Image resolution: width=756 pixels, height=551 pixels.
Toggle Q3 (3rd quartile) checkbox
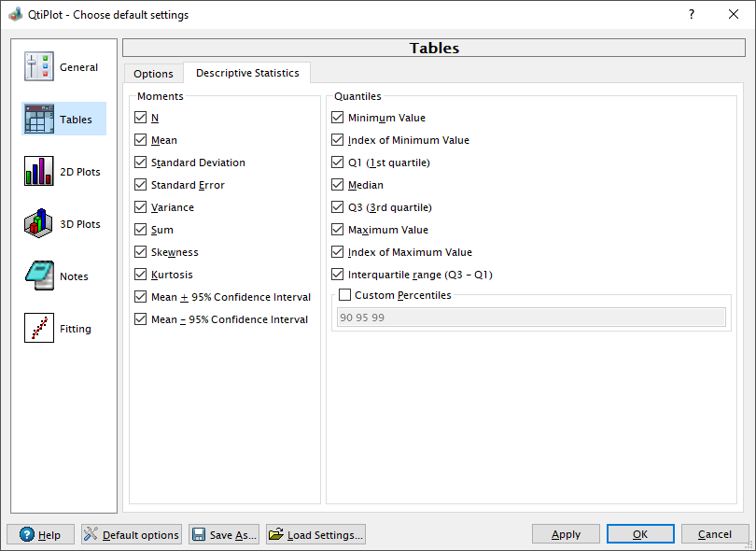[338, 207]
